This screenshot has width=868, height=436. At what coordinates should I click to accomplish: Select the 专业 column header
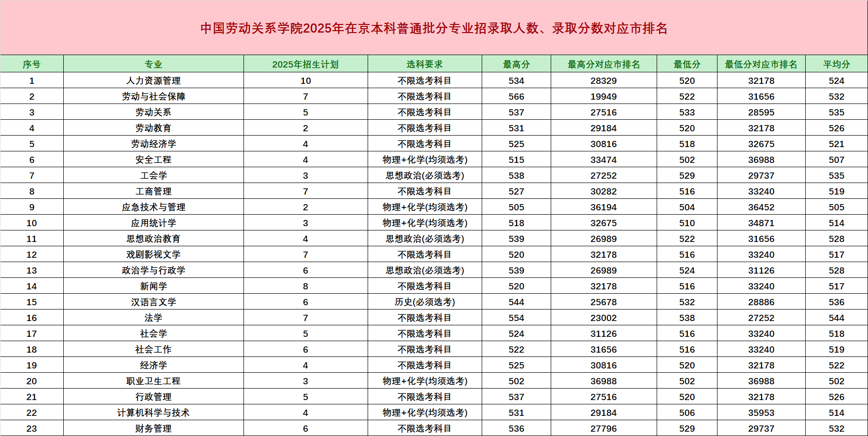(x=154, y=64)
